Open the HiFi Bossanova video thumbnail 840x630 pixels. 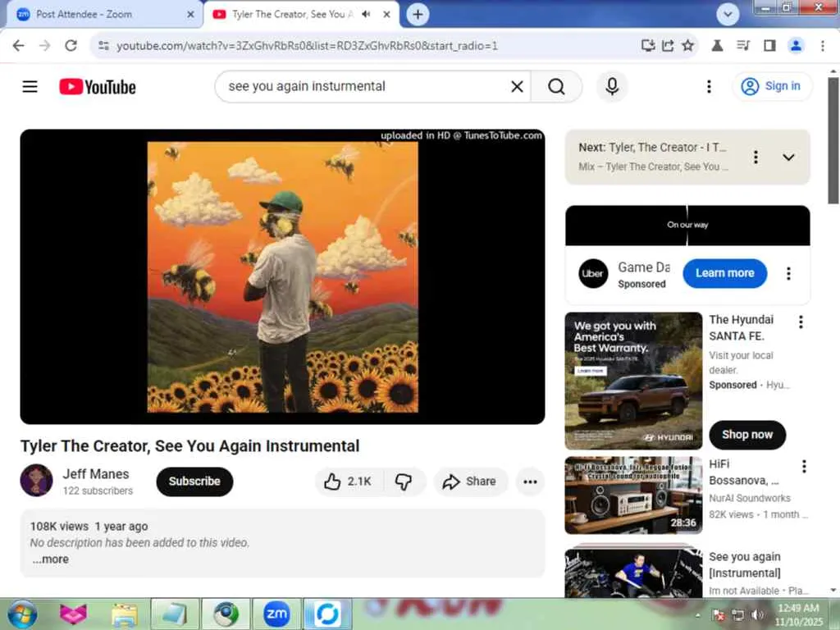(x=633, y=495)
